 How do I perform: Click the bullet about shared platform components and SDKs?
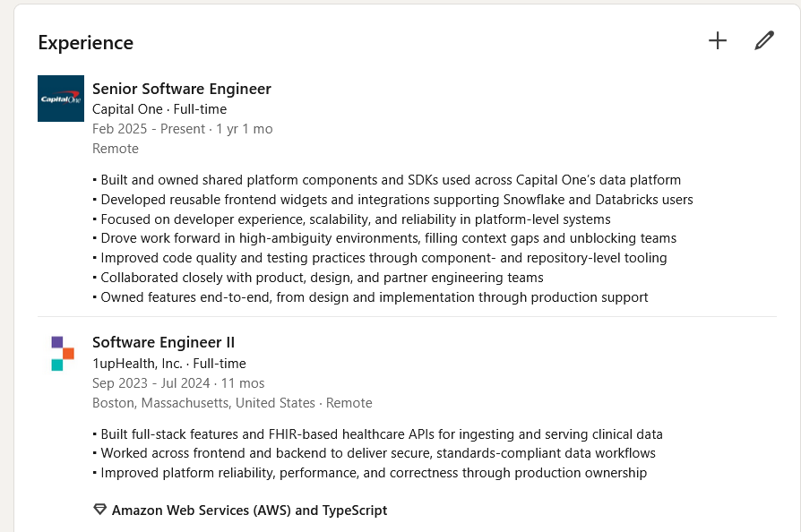coord(386,180)
